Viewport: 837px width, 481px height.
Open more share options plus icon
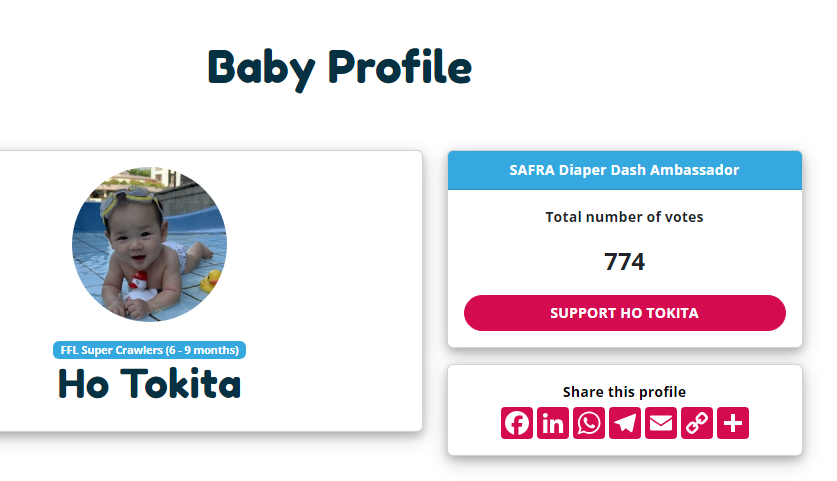733,423
